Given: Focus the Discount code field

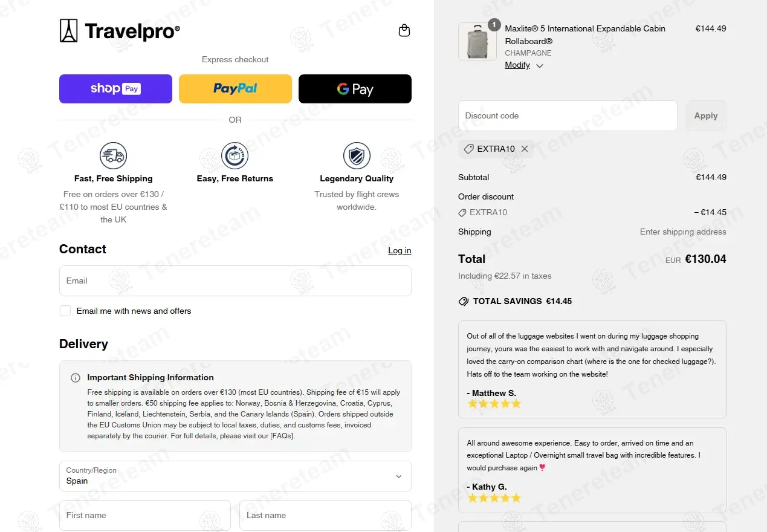Looking at the screenshot, I should pyautogui.click(x=568, y=115).
